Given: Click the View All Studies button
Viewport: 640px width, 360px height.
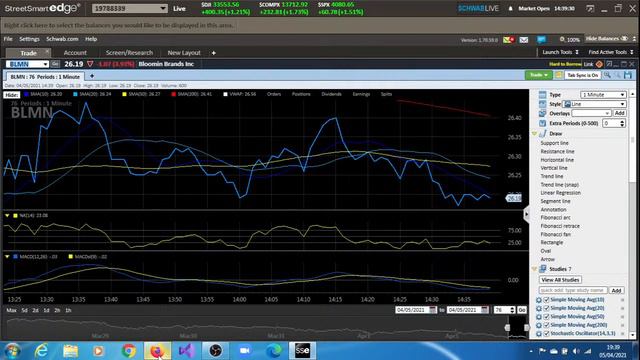Looking at the screenshot, I should [560, 280].
